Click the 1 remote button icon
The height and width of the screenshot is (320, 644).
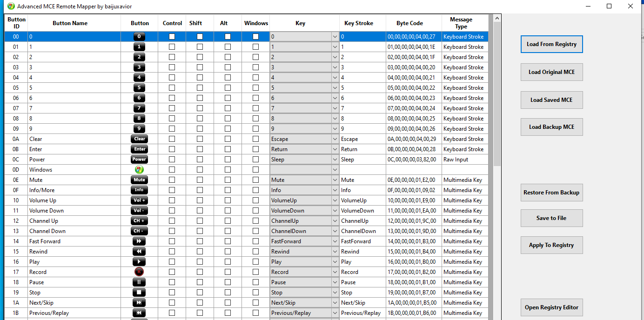[140, 47]
